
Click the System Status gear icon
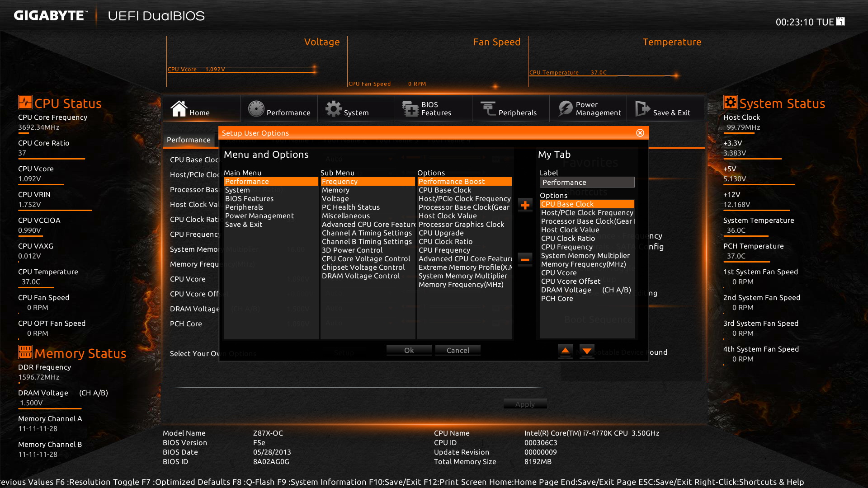[731, 102]
